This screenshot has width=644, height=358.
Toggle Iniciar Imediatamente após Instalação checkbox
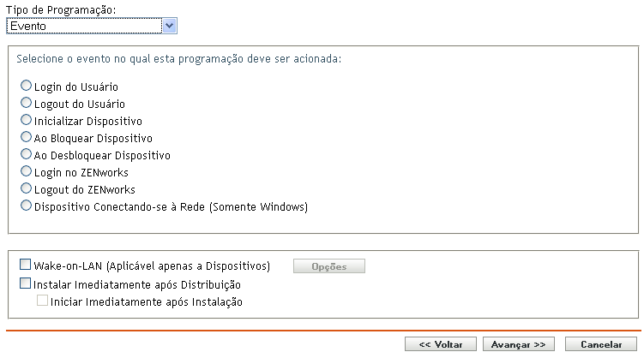click(x=42, y=301)
